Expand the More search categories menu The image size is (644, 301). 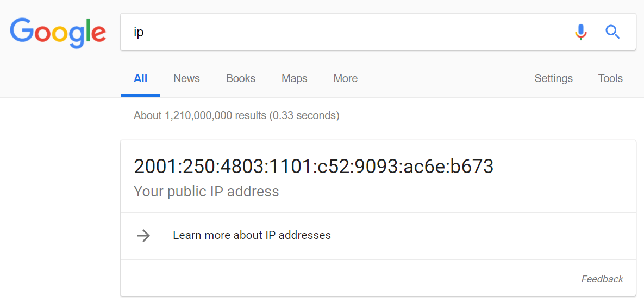tap(346, 78)
